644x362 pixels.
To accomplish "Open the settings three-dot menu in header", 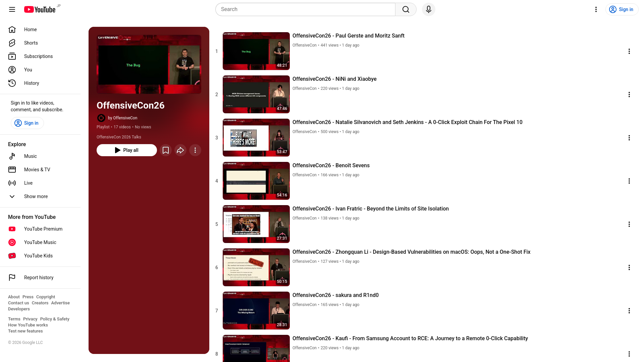I will click(x=596, y=9).
